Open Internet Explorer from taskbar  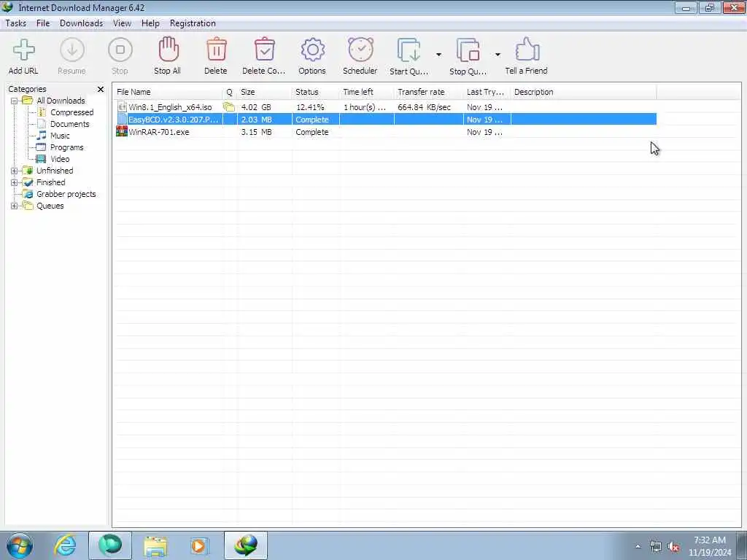[x=65, y=545]
